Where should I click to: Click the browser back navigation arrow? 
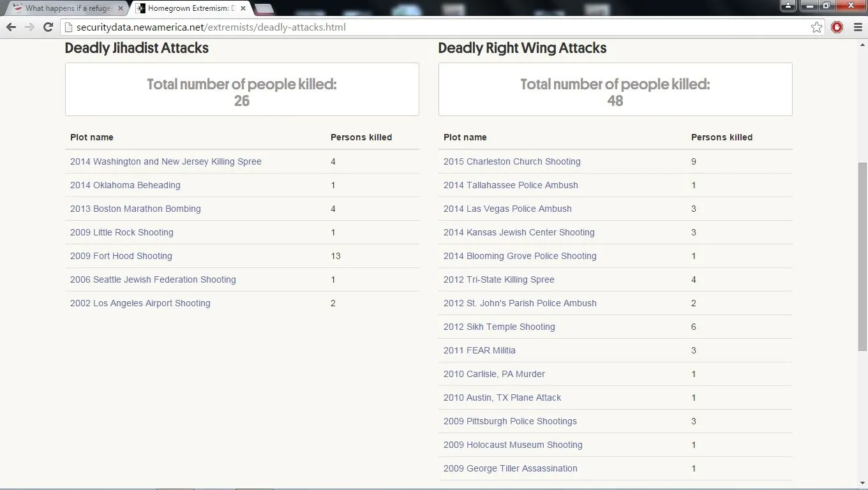pyautogui.click(x=11, y=27)
